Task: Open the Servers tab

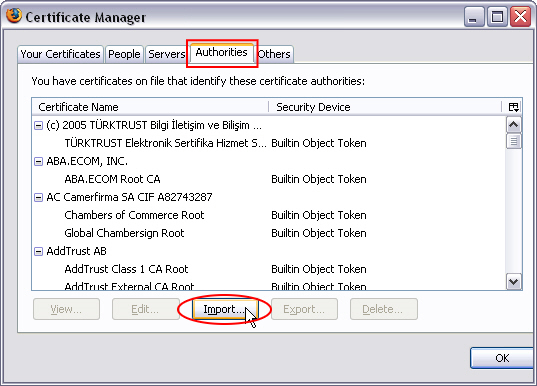Action: pos(166,54)
